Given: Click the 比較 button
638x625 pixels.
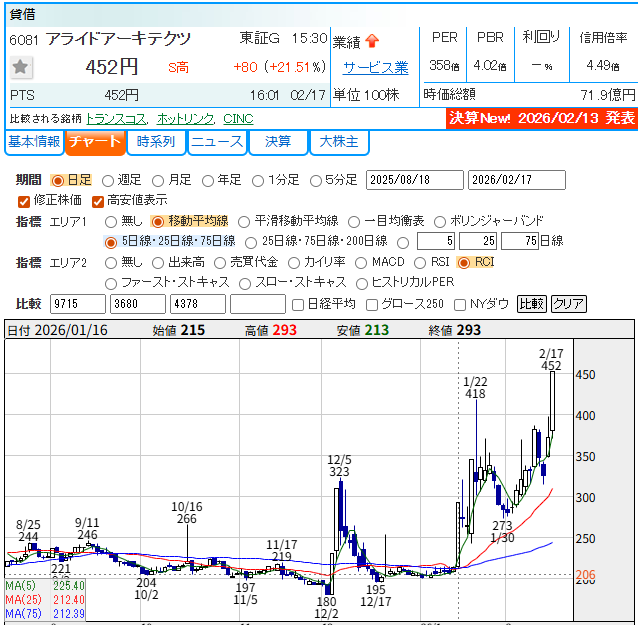Looking at the screenshot, I should [532, 304].
